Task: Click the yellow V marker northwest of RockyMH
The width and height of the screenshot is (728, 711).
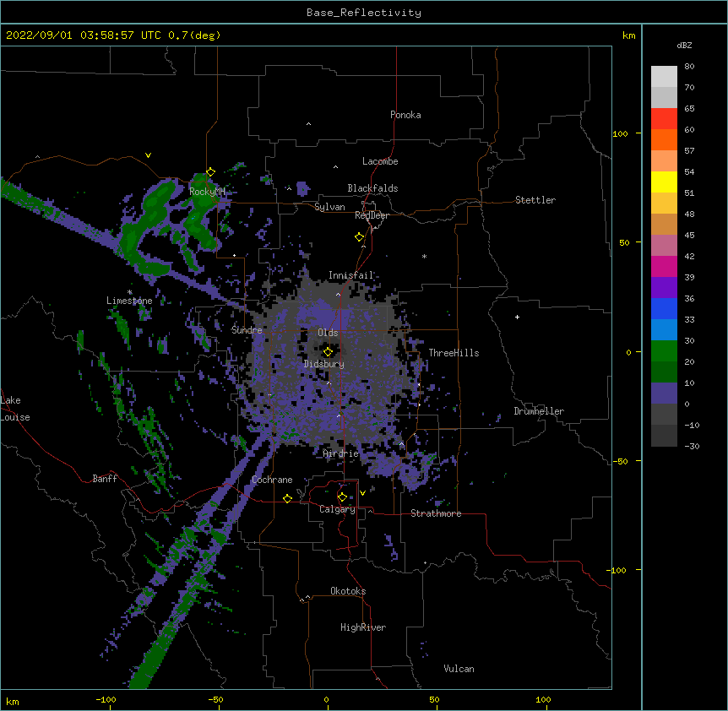Action: 148,155
